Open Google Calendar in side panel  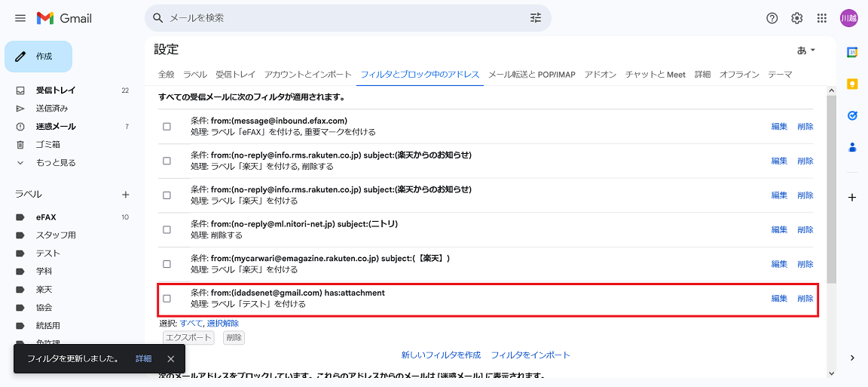coord(852,52)
